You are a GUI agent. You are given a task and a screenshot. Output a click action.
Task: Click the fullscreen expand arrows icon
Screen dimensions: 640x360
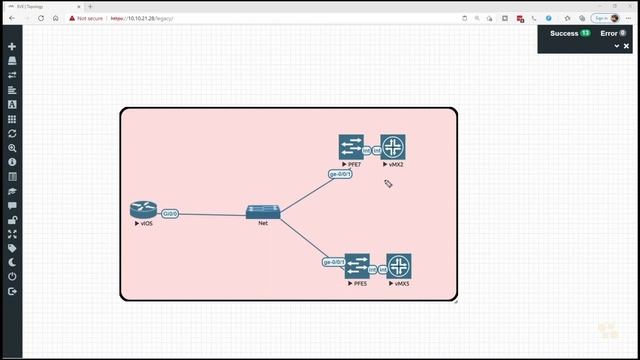tap(12, 234)
